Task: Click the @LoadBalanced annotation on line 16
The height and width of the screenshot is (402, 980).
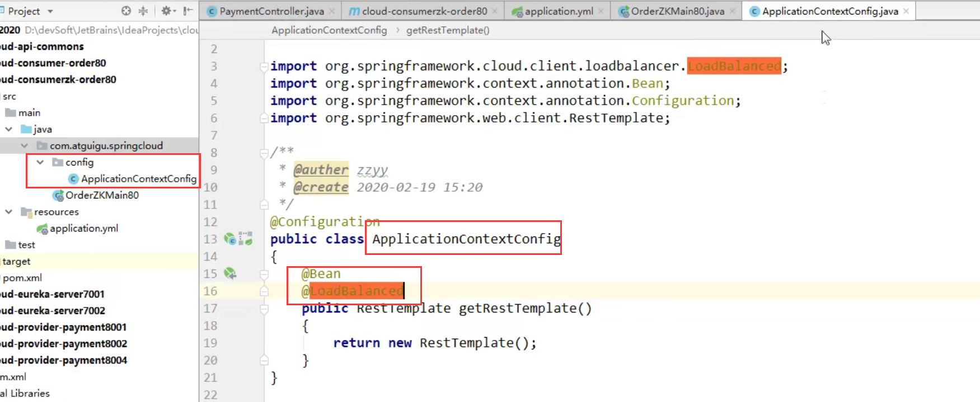Action: tap(353, 291)
